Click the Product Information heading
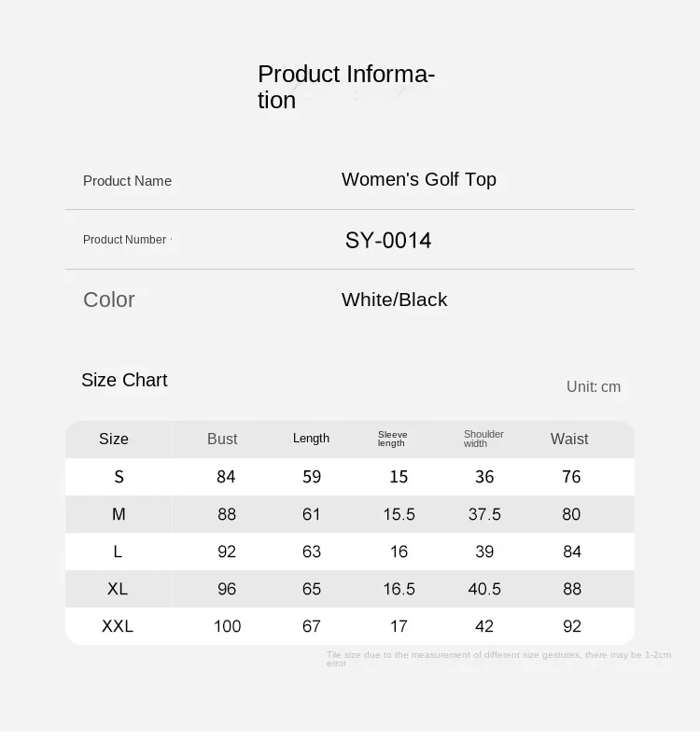The width and height of the screenshot is (700, 740). (346, 87)
